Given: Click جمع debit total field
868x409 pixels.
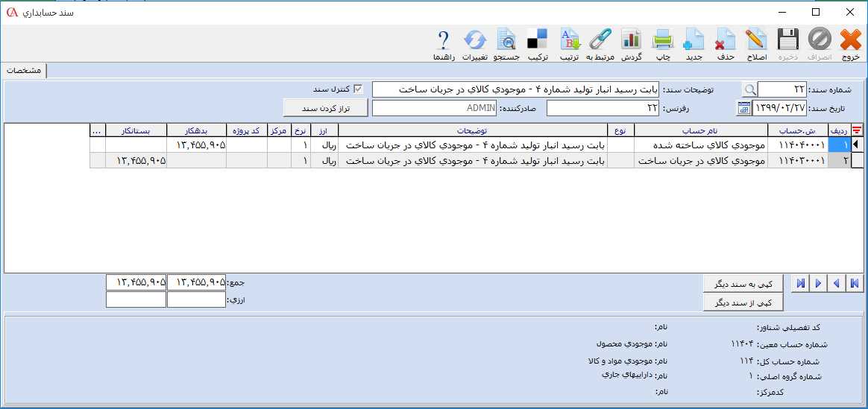Looking at the screenshot, I should pyautogui.click(x=197, y=282).
